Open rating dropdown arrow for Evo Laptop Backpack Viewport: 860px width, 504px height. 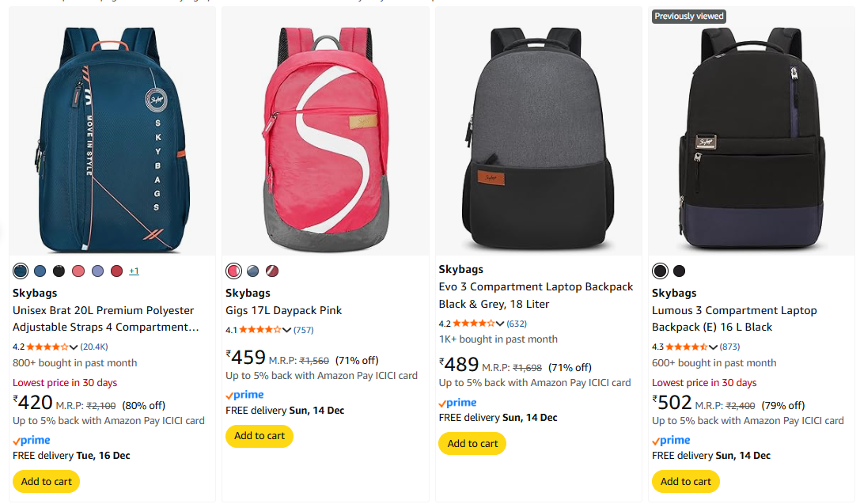(500, 324)
